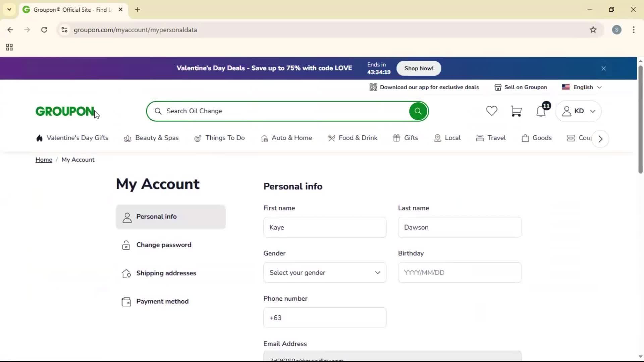Dismiss the Valentine's Day banner
Image resolution: width=644 pixels, height=362 pixels.
pos(603,68)
